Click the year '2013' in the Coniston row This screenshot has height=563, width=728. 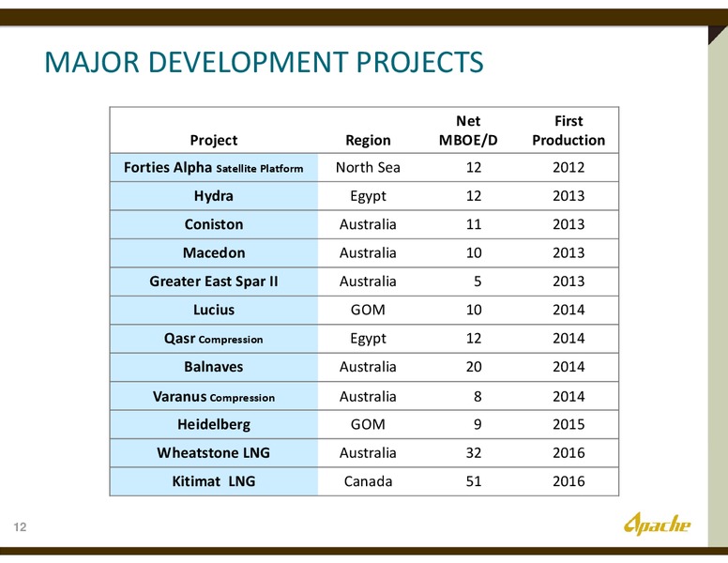(x=569, y=224)
